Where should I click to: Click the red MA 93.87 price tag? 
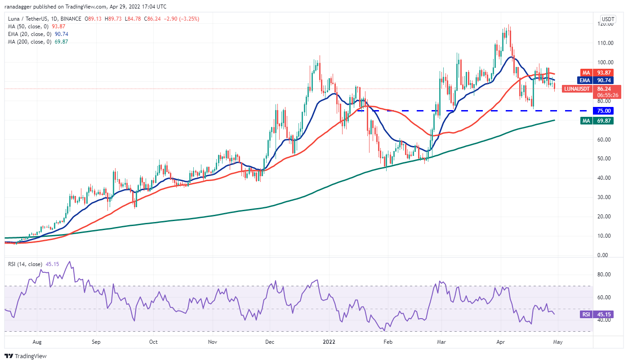[605, 72]
